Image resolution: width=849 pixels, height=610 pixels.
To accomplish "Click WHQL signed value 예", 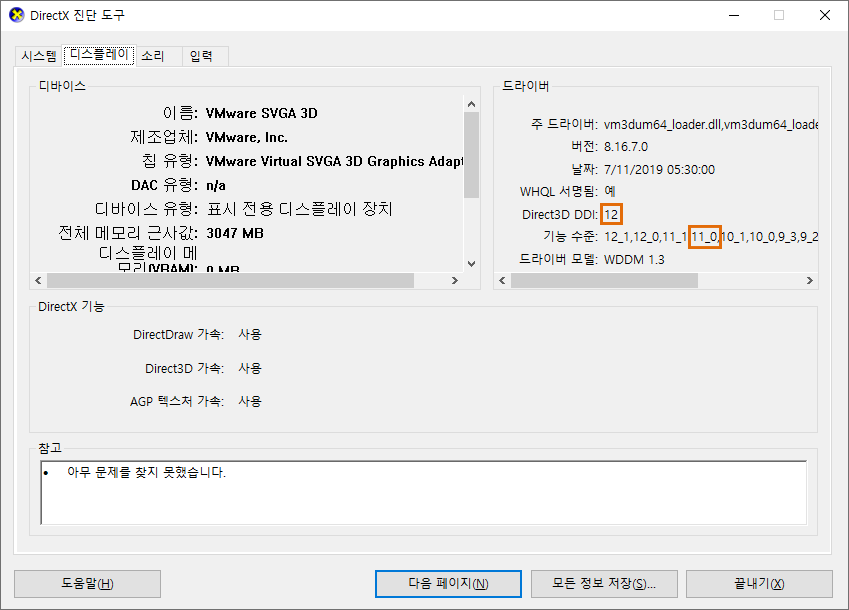I will coord(610,191).
